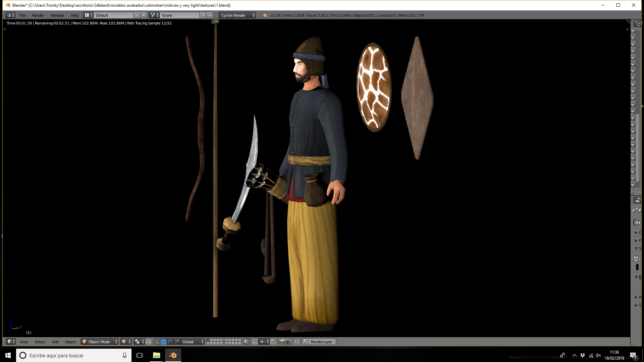Open the Object Mode dropdown

[100, 342]
